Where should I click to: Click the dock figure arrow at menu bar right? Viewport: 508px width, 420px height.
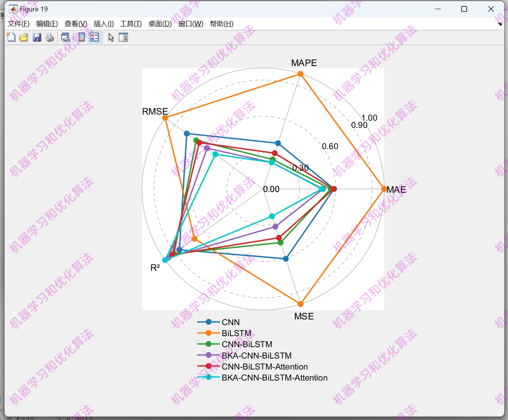[500, 24]
